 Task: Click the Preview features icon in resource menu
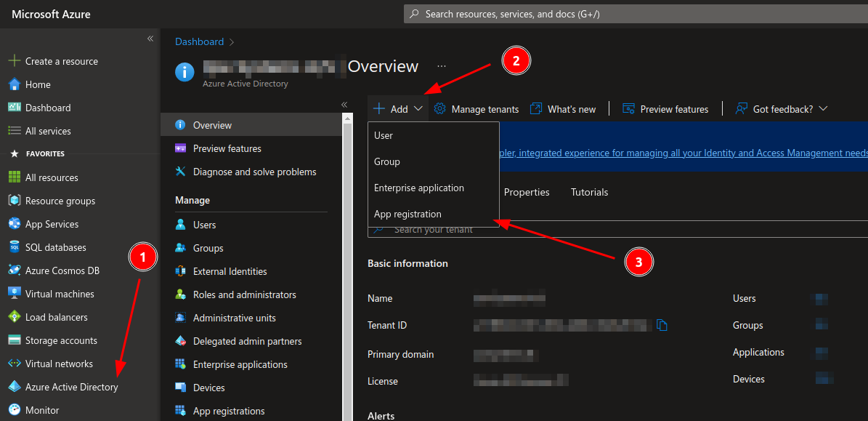click(x=180, y=148)
